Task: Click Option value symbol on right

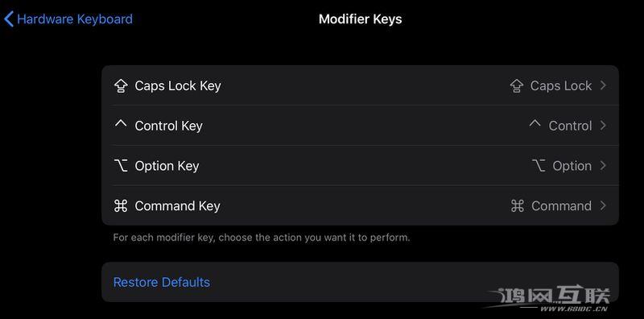Action: [x=539, y=166]
